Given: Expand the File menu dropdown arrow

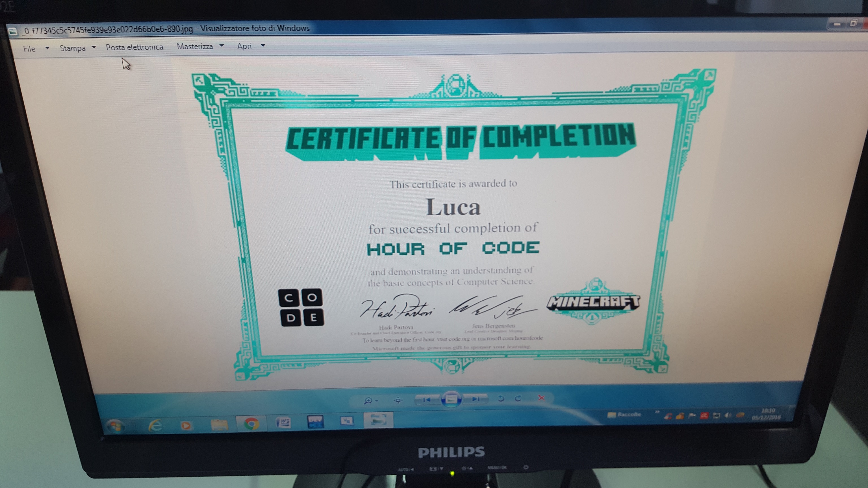Looking at the screenshot, I should [x=47, y=48].
